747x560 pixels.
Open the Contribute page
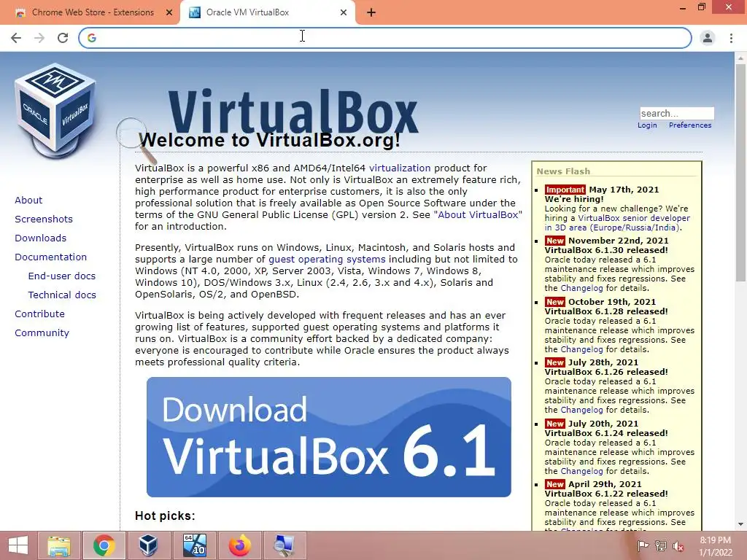(39, 314)
